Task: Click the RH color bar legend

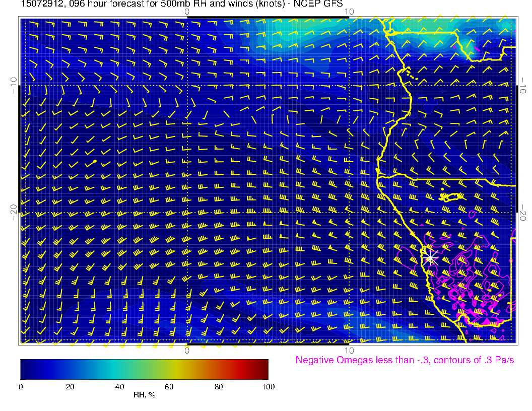Action: tap(144, 369)
